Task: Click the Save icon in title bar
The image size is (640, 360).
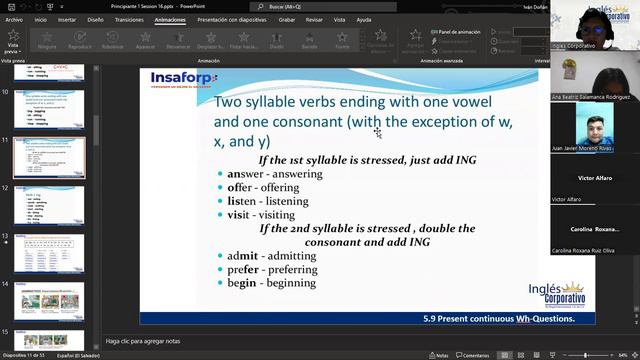Action: tap(11, 7)
